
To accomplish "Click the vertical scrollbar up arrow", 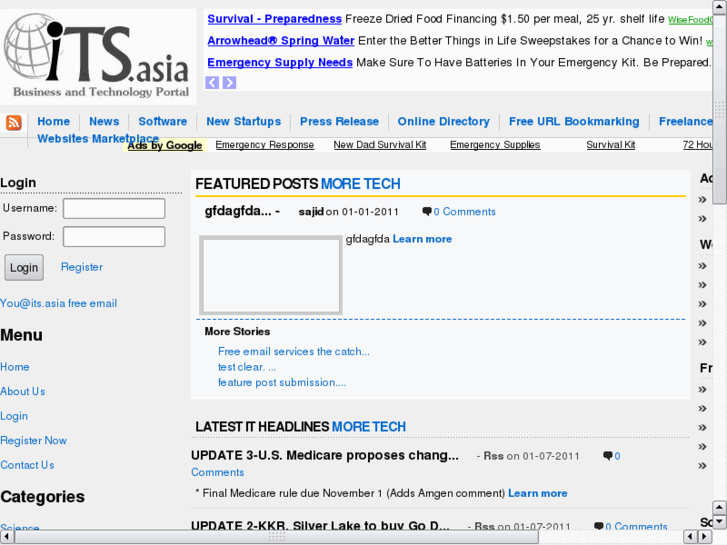I will 720,7.
